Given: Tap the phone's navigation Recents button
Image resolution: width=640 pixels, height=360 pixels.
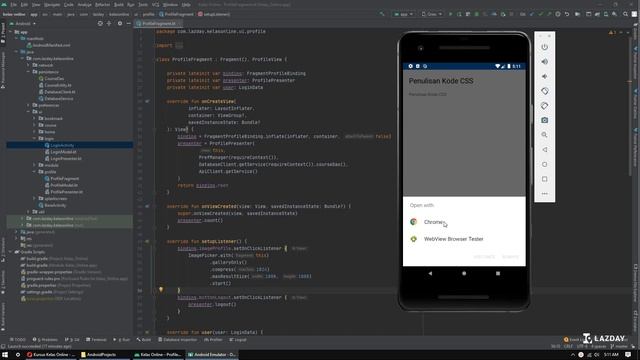Looking at the screenshot, I should pos(498,273).
